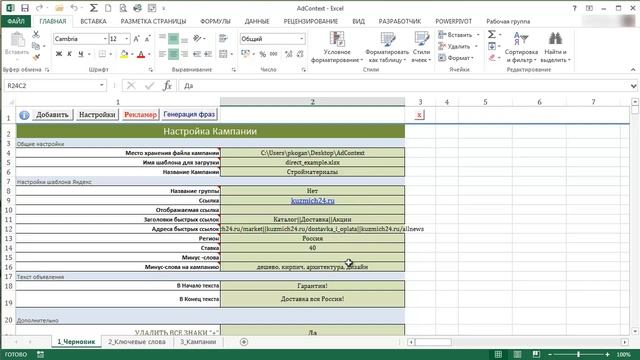Increase the font size with the large A icon
Image resolution: width=640 pixels, height=360 pixels.
point(137,39)
